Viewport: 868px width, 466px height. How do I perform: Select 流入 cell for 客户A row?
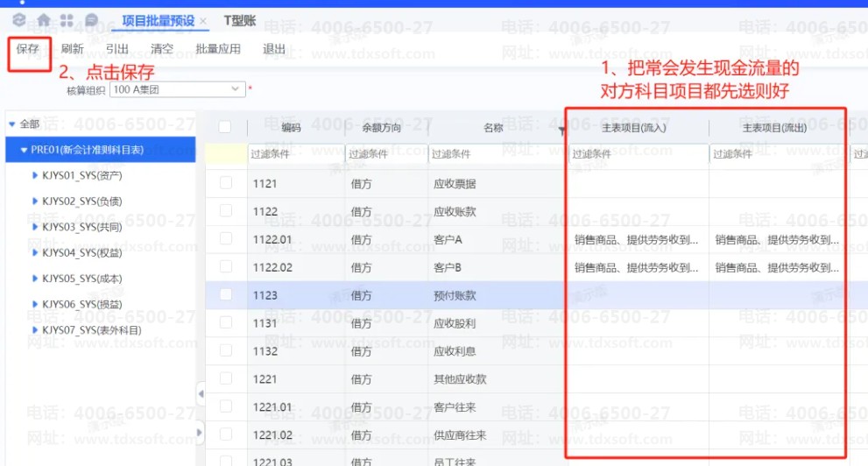pyautogui.click(x=637, y=240)
